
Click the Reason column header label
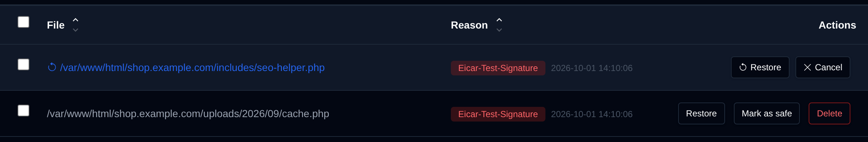(469, 25)
